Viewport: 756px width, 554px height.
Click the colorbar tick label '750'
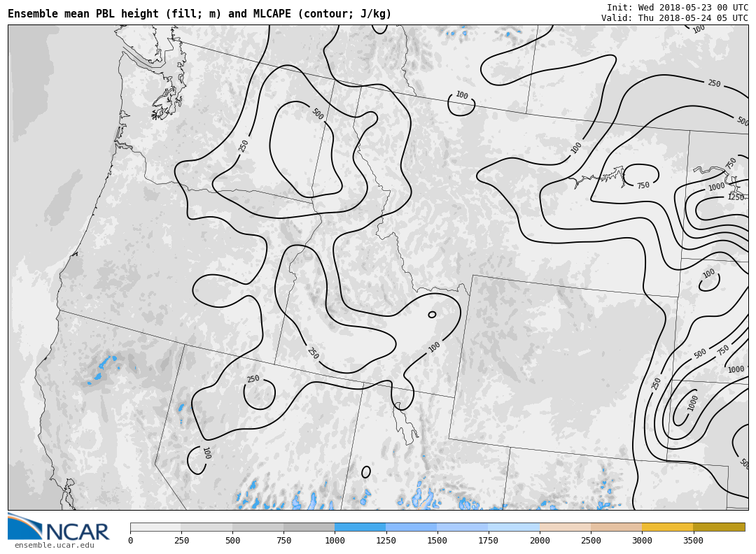tap(283, 541)
